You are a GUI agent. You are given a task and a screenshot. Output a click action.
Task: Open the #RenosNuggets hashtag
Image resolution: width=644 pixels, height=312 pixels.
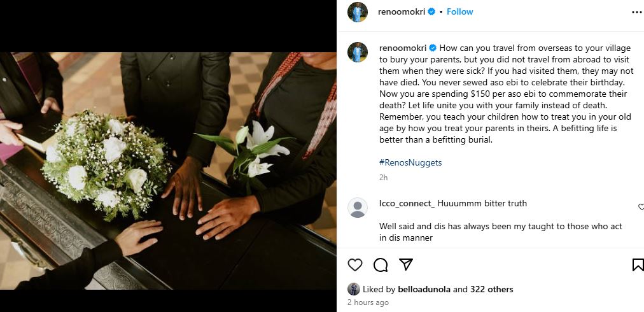410,162
